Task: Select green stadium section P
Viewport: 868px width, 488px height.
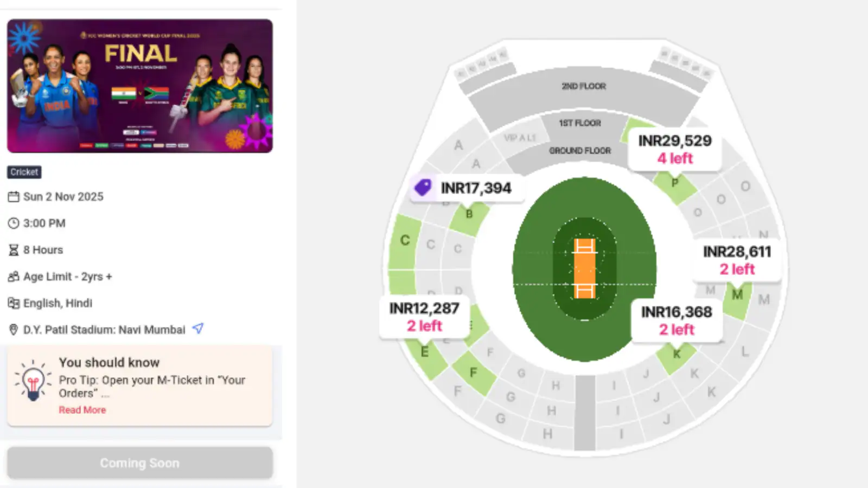Action: click(675, 183)
